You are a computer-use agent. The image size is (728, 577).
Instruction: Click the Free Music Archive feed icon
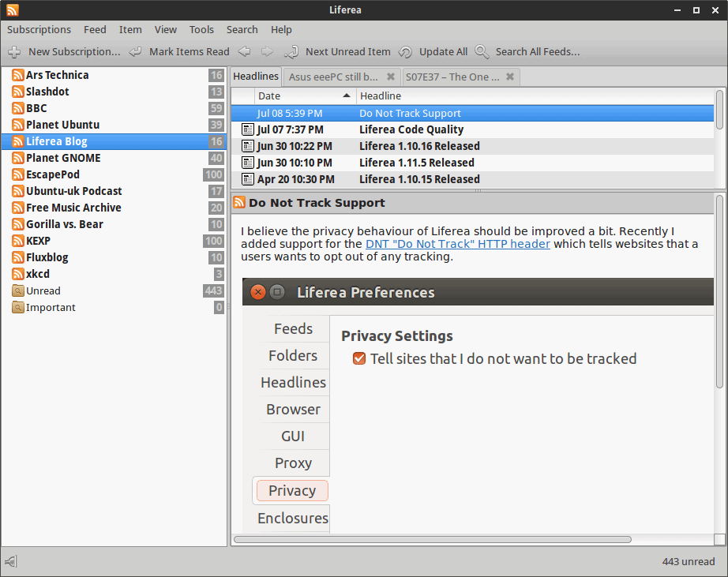(x=18, y=208)
